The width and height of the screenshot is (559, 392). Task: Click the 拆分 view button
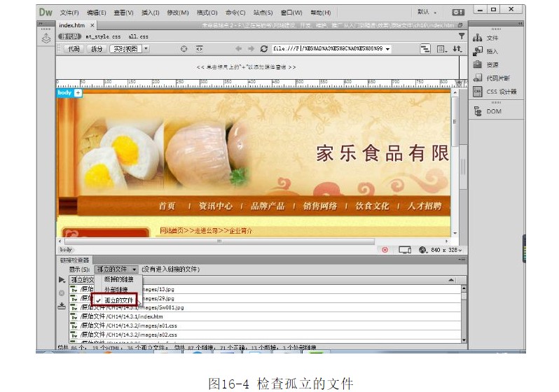[x=96, y=49]
